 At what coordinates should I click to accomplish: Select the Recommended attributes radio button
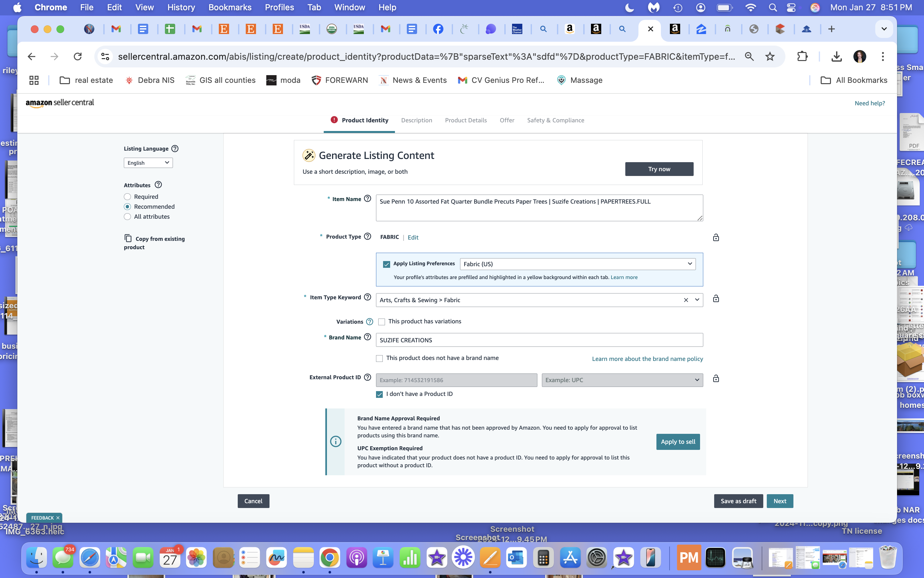pos(127,206)
